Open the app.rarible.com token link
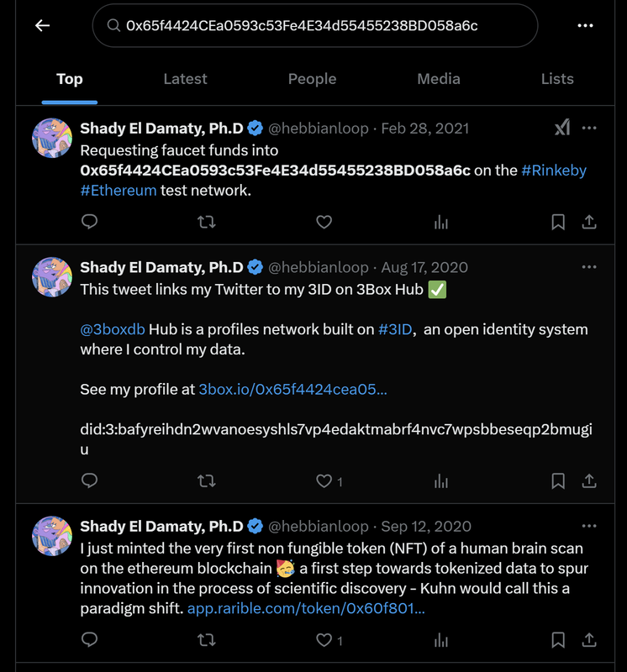The width and height of the screenshot is (627, 672). 306,608
